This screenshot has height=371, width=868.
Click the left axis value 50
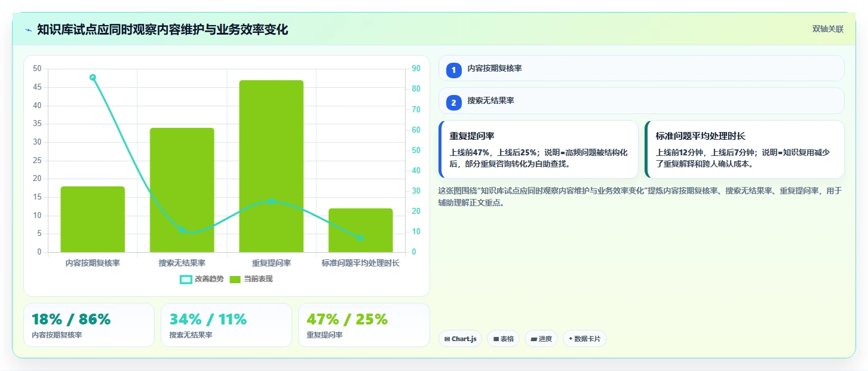click(38, 69)
